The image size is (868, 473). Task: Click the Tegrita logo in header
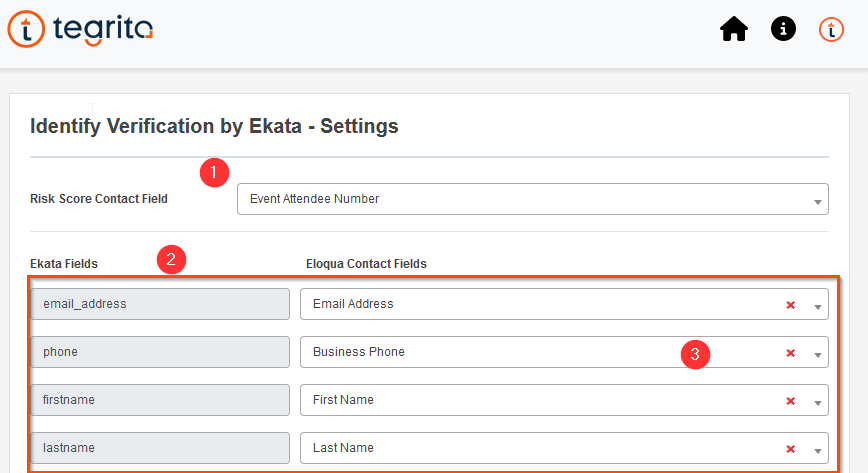coord(80,29)
